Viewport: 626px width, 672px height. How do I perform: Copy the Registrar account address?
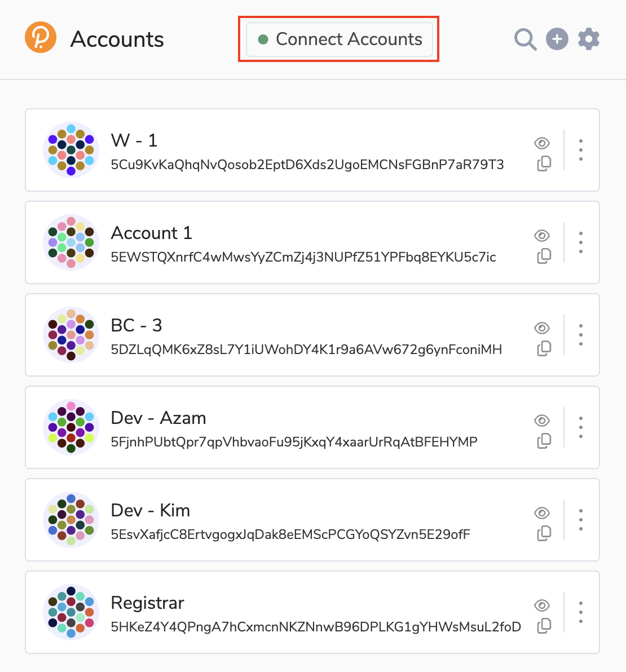tap(544, 626)
